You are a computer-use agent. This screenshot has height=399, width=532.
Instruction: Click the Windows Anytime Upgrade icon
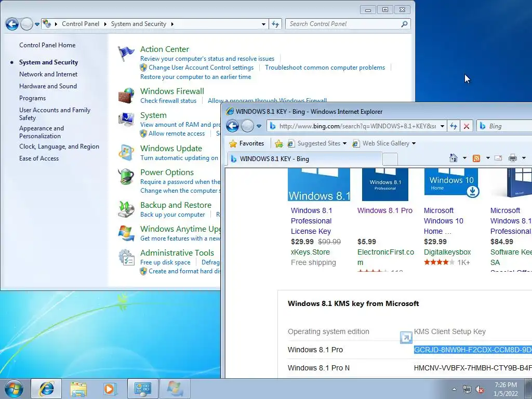point(126,233)
